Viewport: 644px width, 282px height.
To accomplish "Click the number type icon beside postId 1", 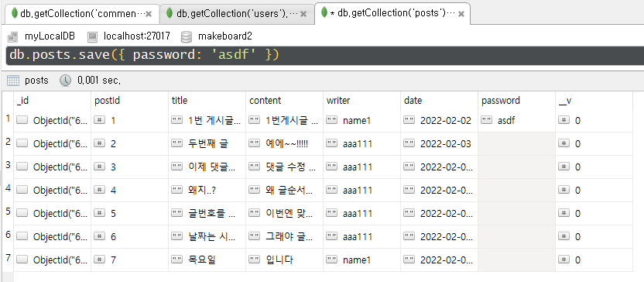I will pos(100,120).
